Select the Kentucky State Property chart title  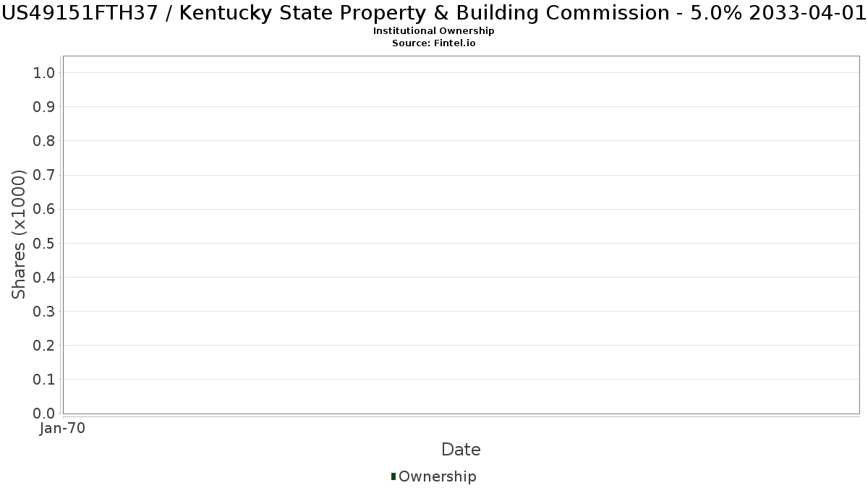point(434,12)
